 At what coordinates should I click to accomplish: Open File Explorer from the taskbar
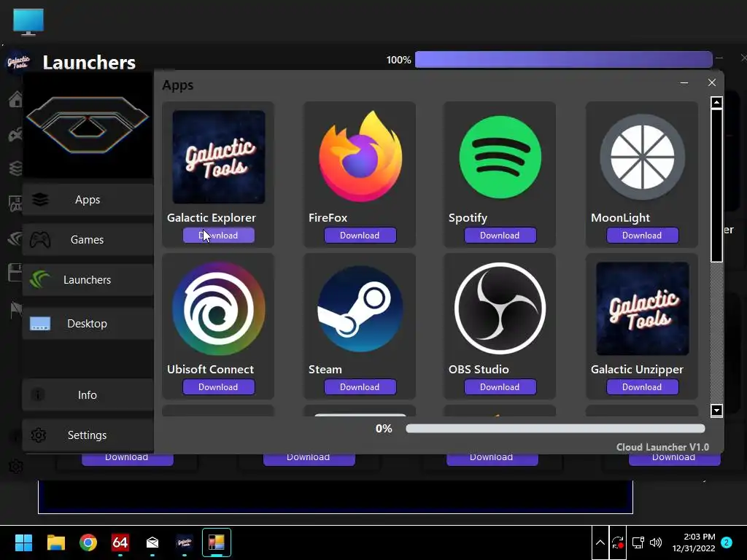coord(55,542)
